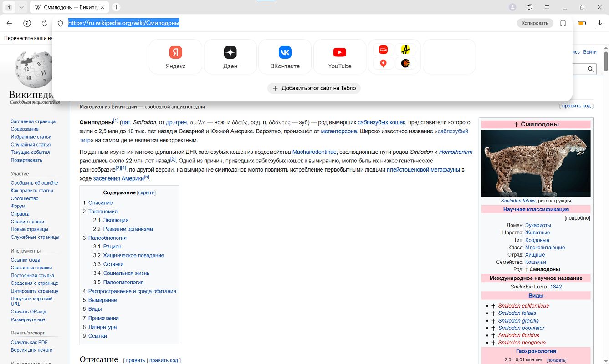Open the browser hamburger menu
This screenshot has width=609, height=364.
coord(547,7)
